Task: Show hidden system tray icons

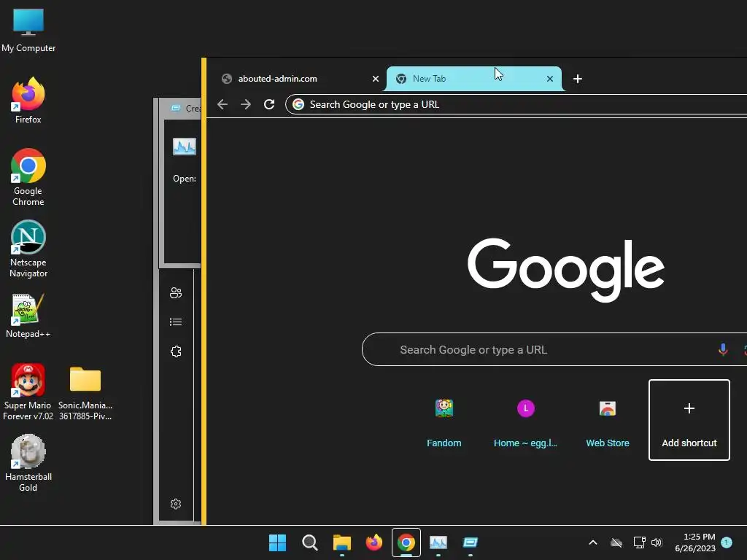Action: (593, 542)
